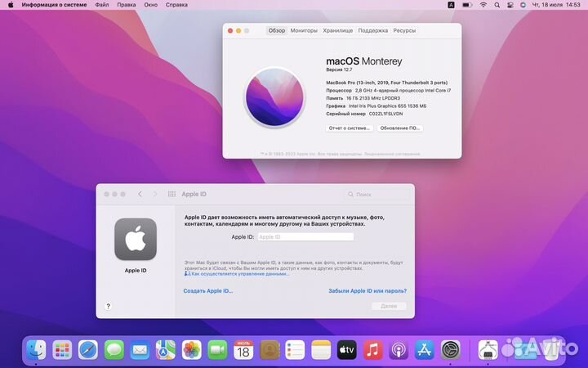Switch to the Поддержка tab
The image size is (588, 368).
click(x=372, y=30)
